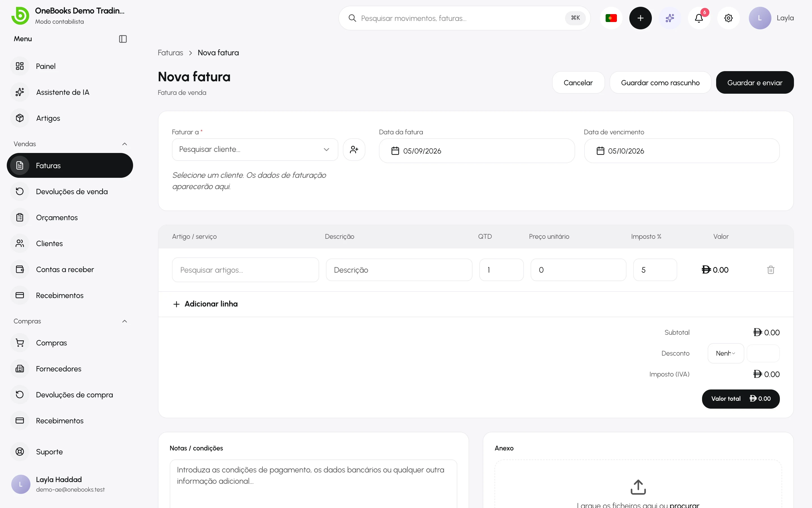Viewport: 812px width, 508px height.
Task: Click calendar icon in Data da fatura
Action: coord(395,151)
